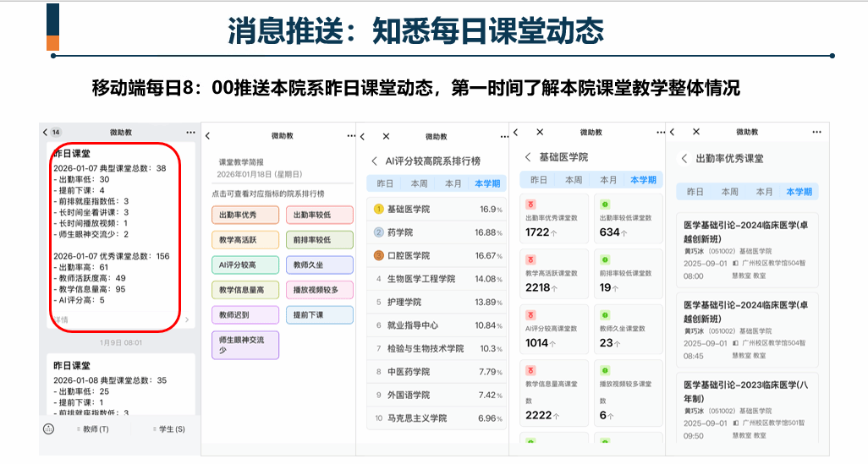Click green icon on 出勤率较低课堂数 card
The width and height of the screenshot is (868, 464).
(604, 205)
